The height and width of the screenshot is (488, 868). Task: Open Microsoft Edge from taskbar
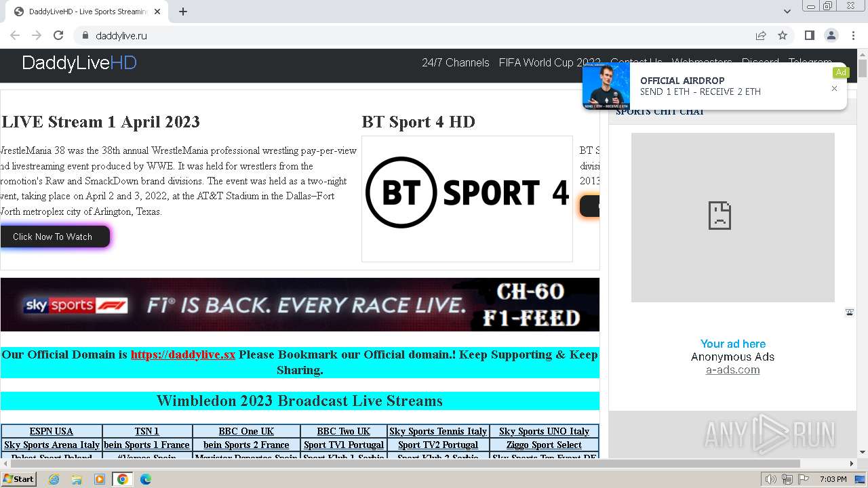(x=146, y=479)
